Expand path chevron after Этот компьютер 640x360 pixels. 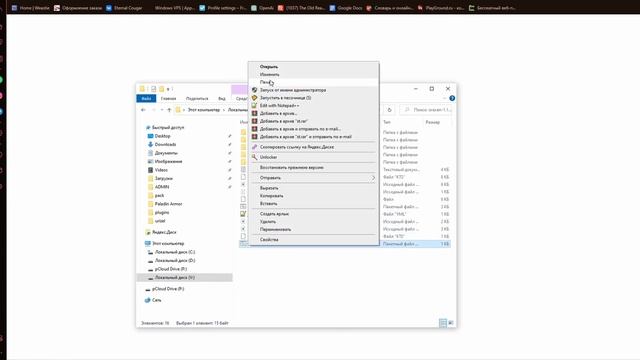224,110
